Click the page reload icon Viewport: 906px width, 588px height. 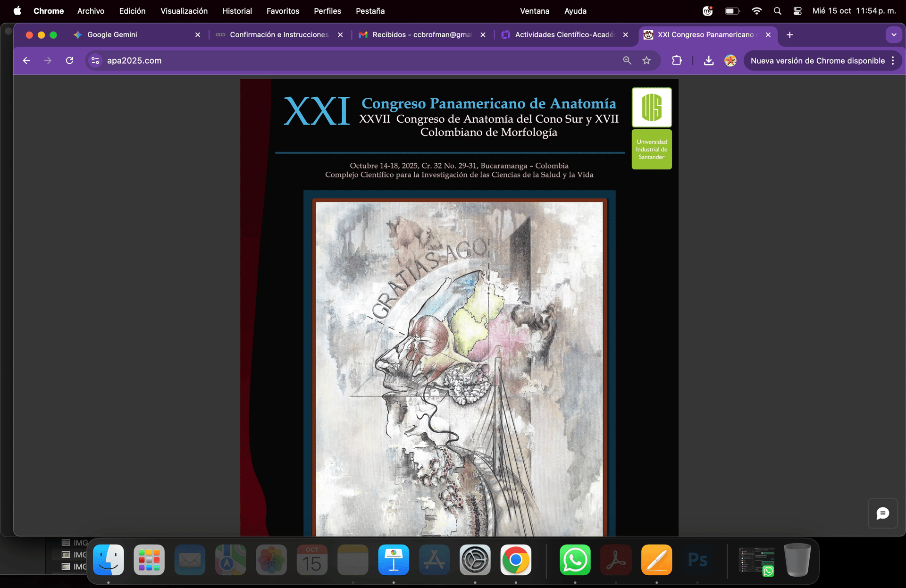(69, 60)
